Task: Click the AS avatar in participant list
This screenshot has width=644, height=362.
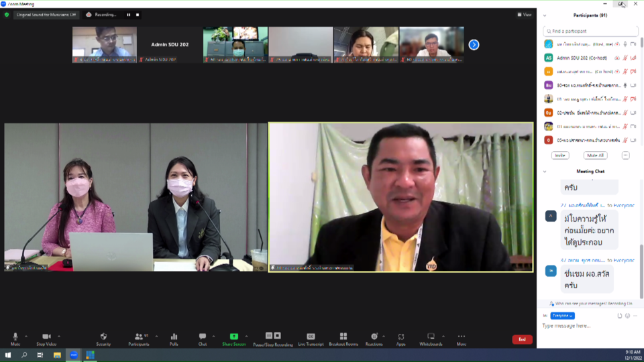Action: click(548, 58)
